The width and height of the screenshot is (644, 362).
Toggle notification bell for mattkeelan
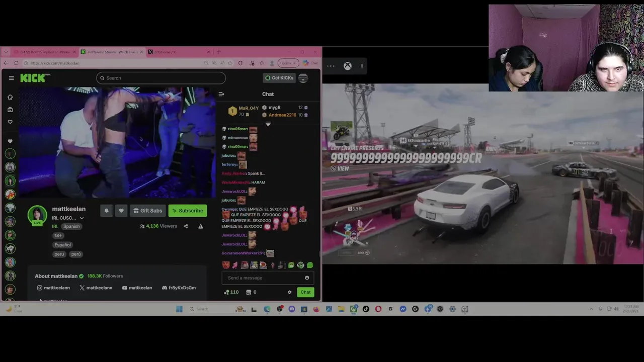[106, 211]
